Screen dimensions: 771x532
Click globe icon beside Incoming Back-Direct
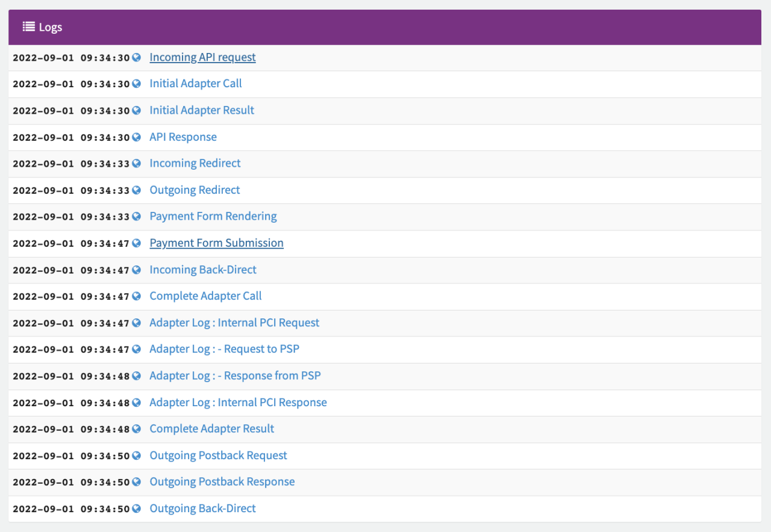pos(137,270)
